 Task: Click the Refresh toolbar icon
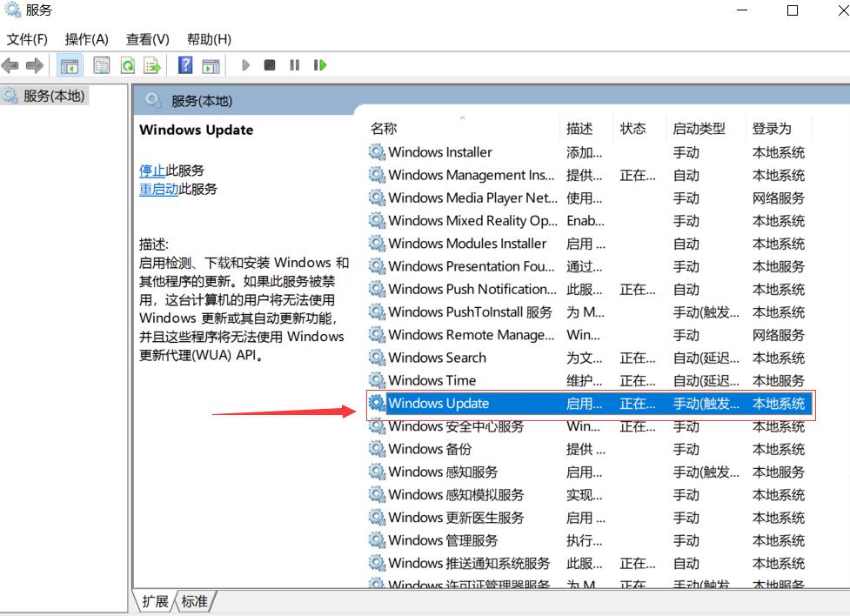coord(128,65)
